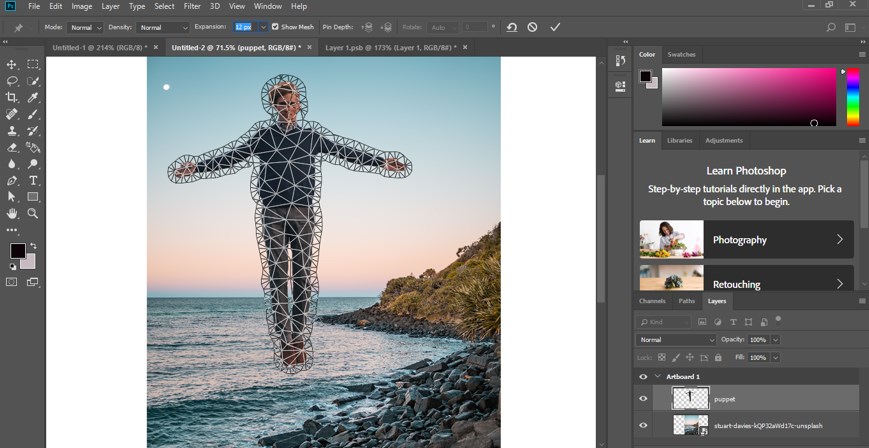Select the Crop tool
Image resolution: width=869 pixels, height=448 pixels.
[x=12, y=97]
